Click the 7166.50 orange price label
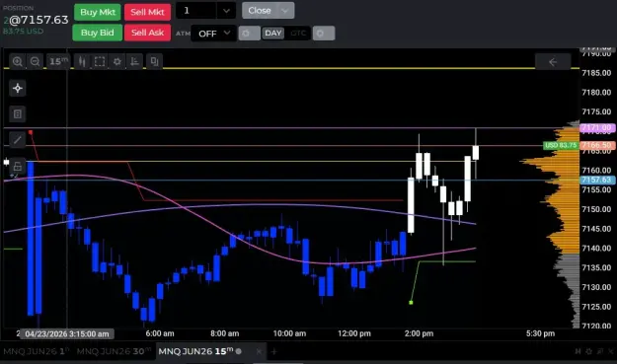This screenshot has width=617, height=364. tap(597, 145)
